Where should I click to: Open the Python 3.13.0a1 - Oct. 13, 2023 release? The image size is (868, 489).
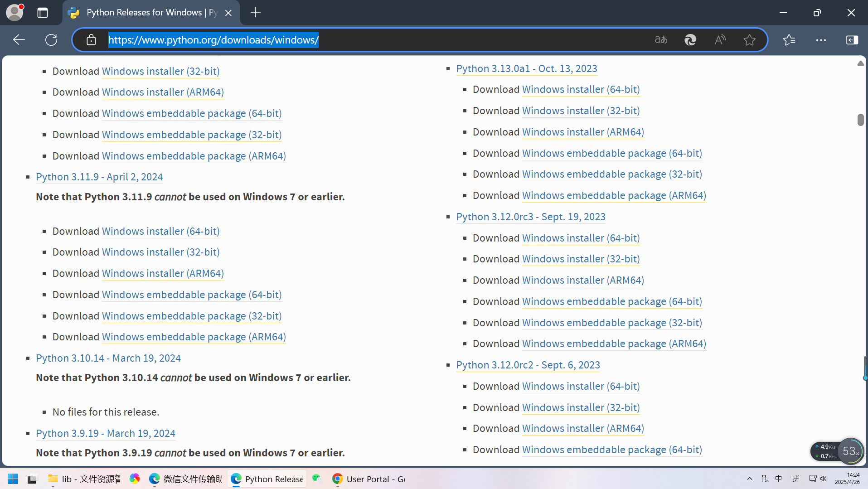[527, 68]
